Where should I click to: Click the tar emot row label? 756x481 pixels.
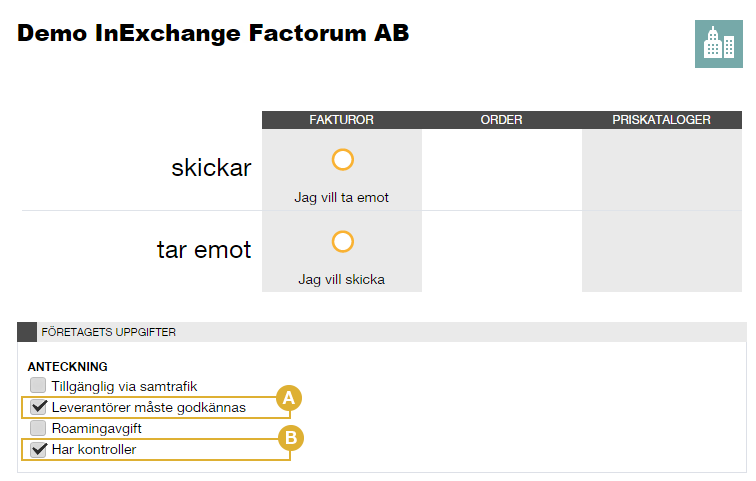204,250
